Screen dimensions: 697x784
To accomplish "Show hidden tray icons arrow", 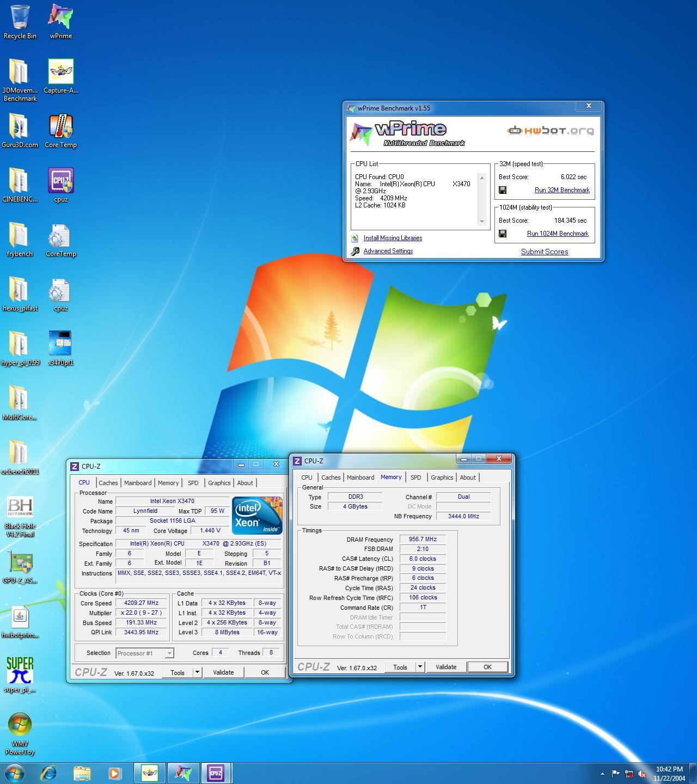I will (x=602, y=774).
